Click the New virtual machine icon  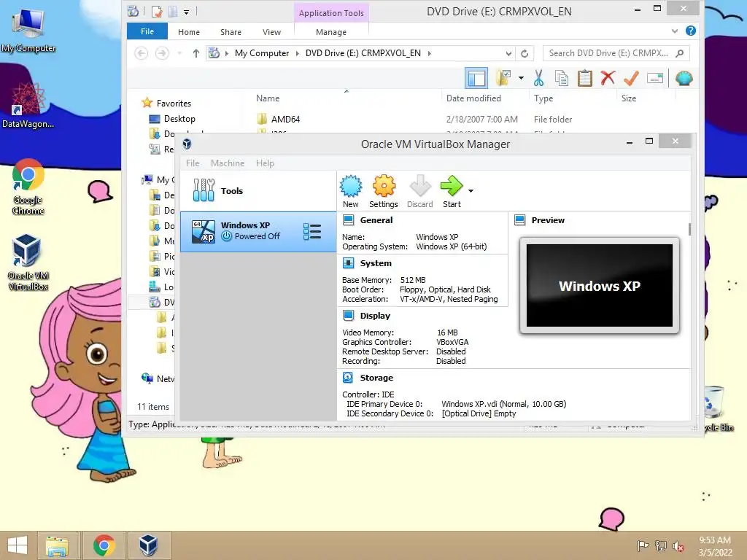pyautogui.click(x=351, y=186)
